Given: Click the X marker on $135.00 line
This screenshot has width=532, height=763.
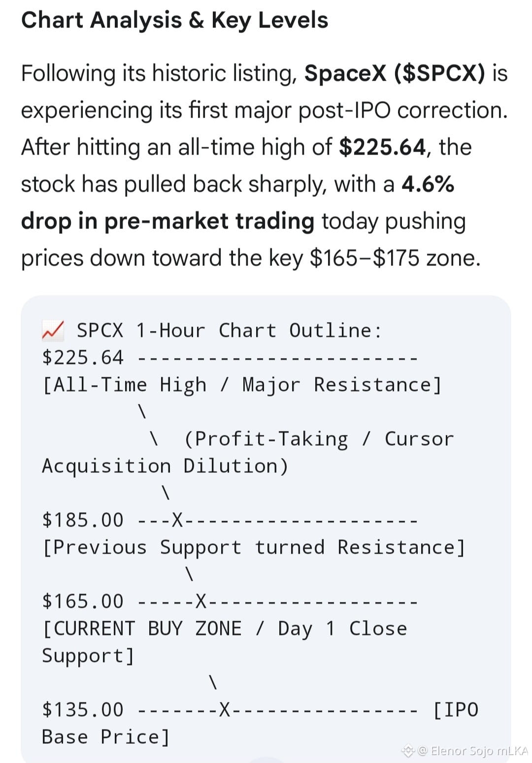Looking at the screenshot, I should point(225,710).
